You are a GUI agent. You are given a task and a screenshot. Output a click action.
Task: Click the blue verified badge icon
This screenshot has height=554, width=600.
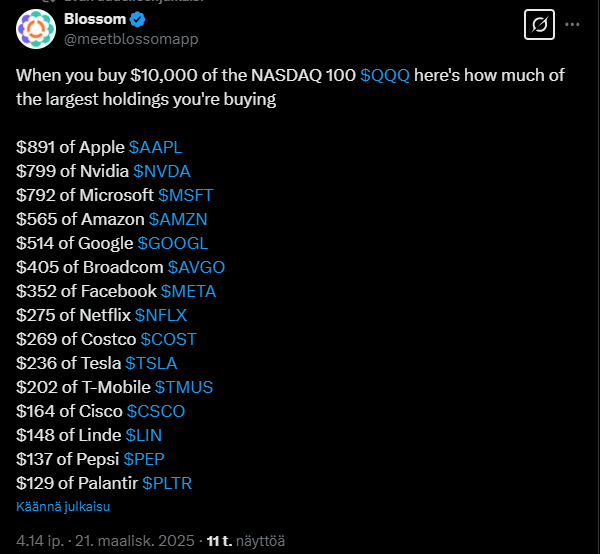137,19
